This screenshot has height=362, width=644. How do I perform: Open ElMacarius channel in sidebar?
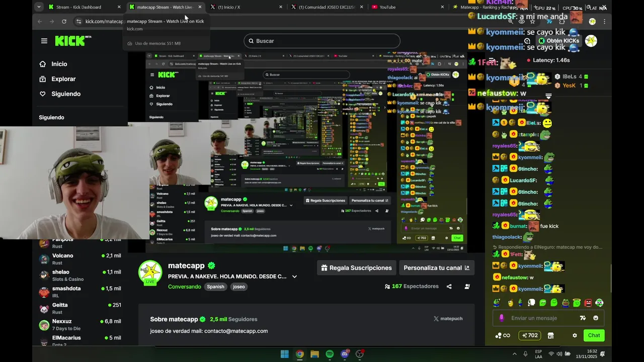click(x=80, y=340)
